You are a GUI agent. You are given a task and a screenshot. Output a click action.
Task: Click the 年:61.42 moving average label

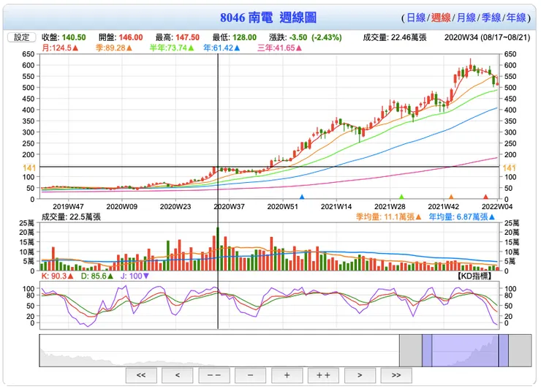222,48
